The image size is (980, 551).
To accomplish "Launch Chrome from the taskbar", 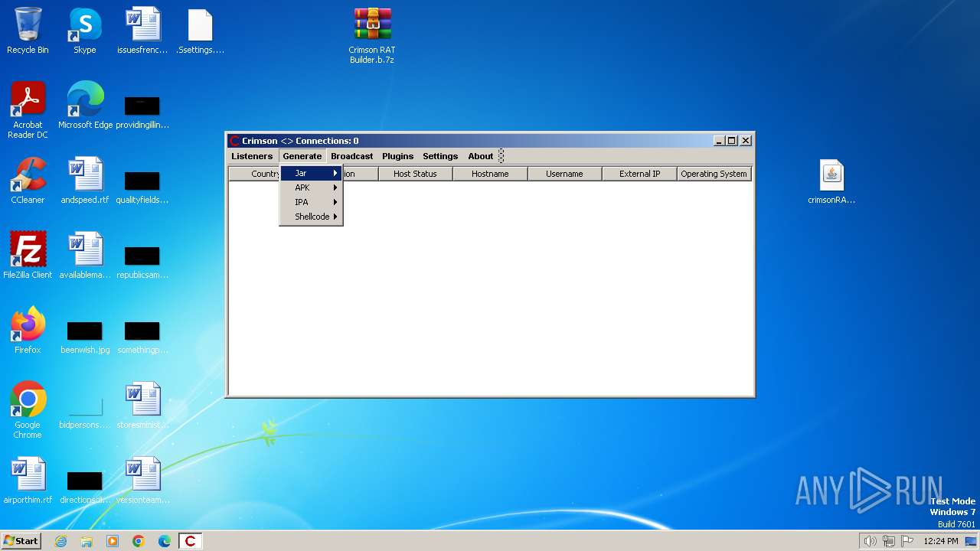I will [139, 541].
